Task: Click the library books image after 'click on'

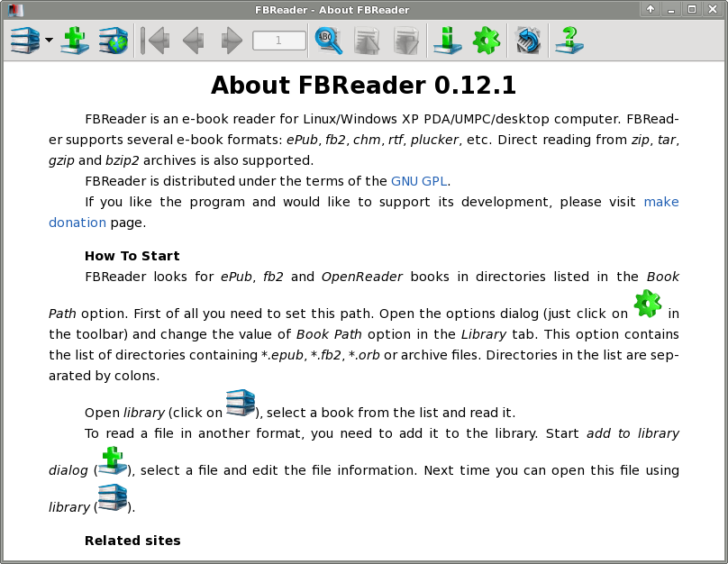Action: point(241,403)
